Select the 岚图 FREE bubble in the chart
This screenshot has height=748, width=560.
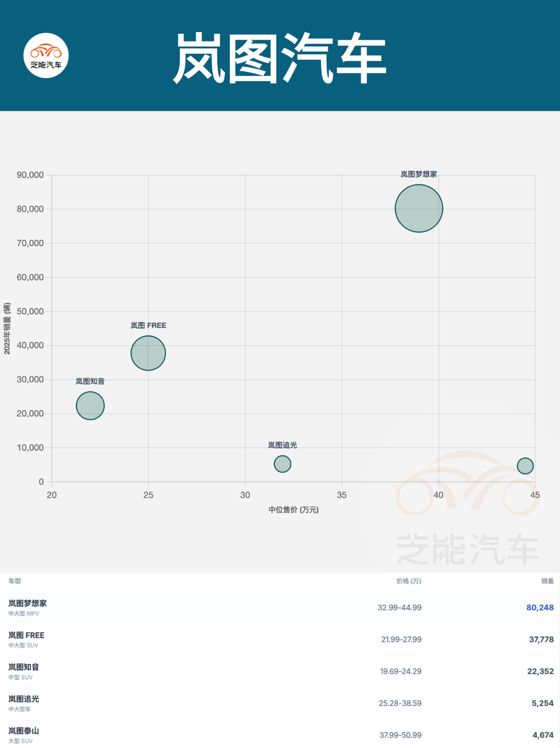pyautogui.click(x=148, y=353)
